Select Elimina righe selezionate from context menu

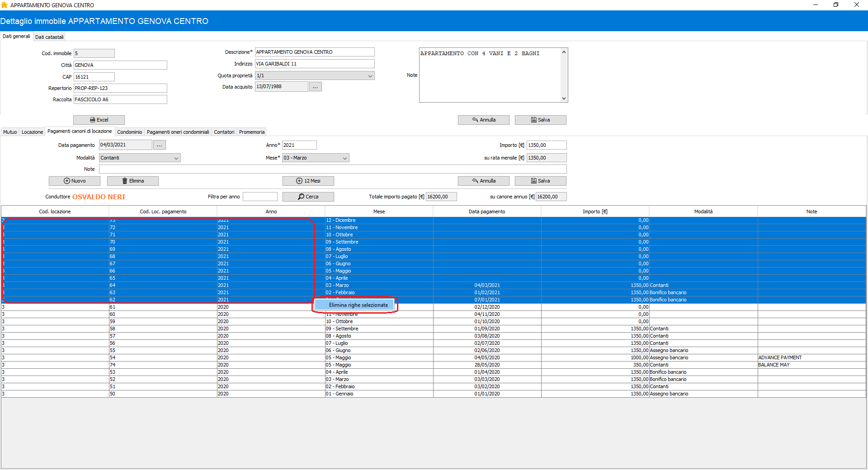pyautogui.click(x=358, y=305)
